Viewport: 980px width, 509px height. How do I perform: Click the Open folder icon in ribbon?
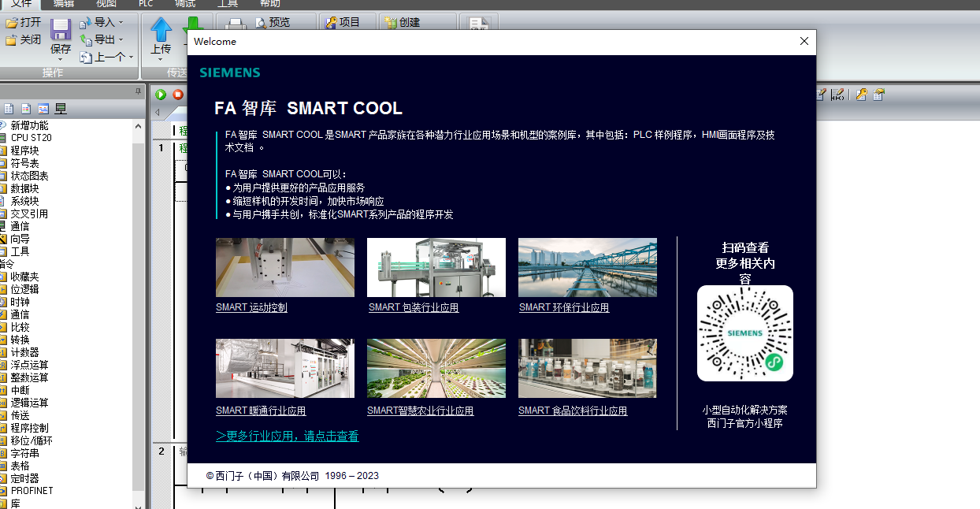(11, 23)
